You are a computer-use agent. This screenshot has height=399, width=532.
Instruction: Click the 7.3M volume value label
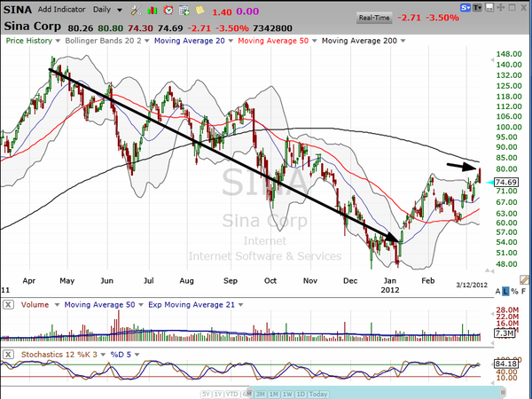point(505,333)
